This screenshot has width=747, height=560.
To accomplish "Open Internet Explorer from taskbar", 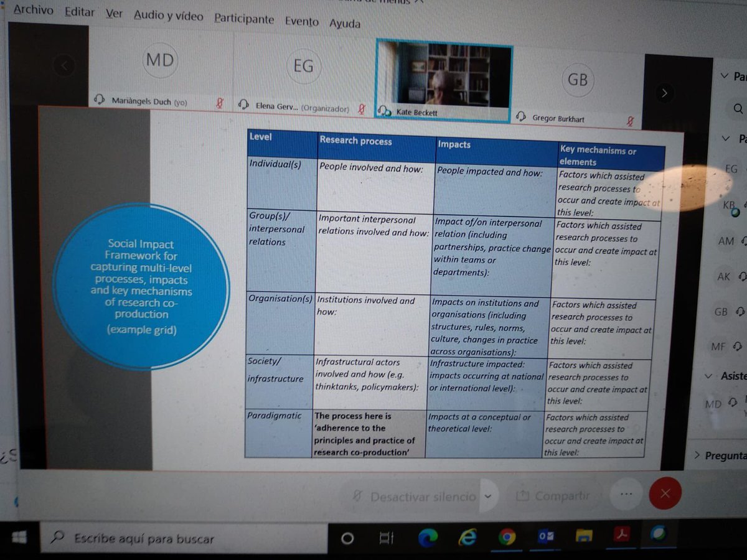I will point(467,537).
